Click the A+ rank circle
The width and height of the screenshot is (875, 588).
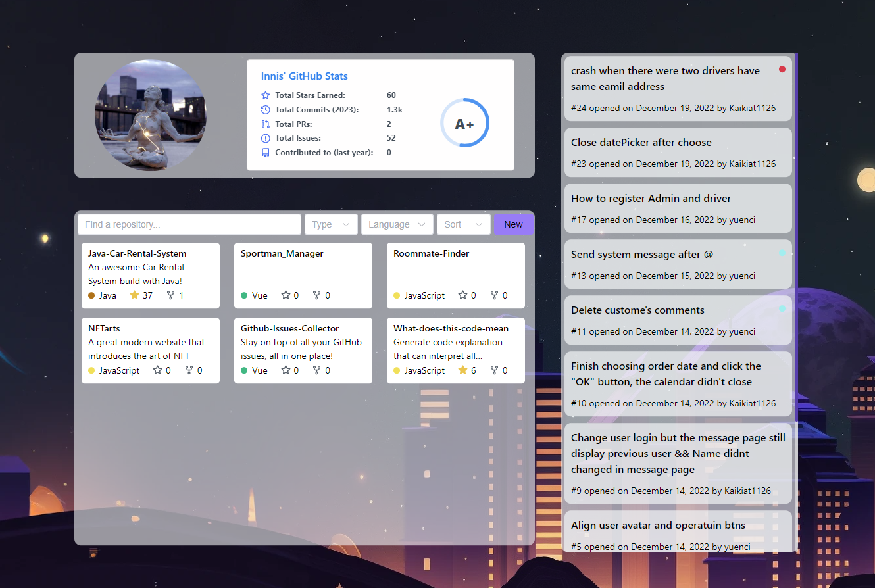[x=464, y=123]
